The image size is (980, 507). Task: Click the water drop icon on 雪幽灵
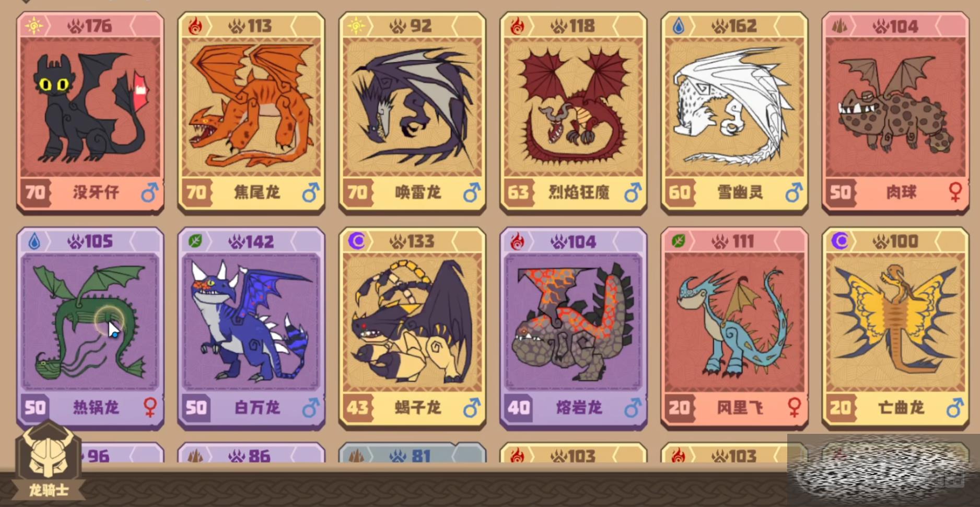(678, 26)
